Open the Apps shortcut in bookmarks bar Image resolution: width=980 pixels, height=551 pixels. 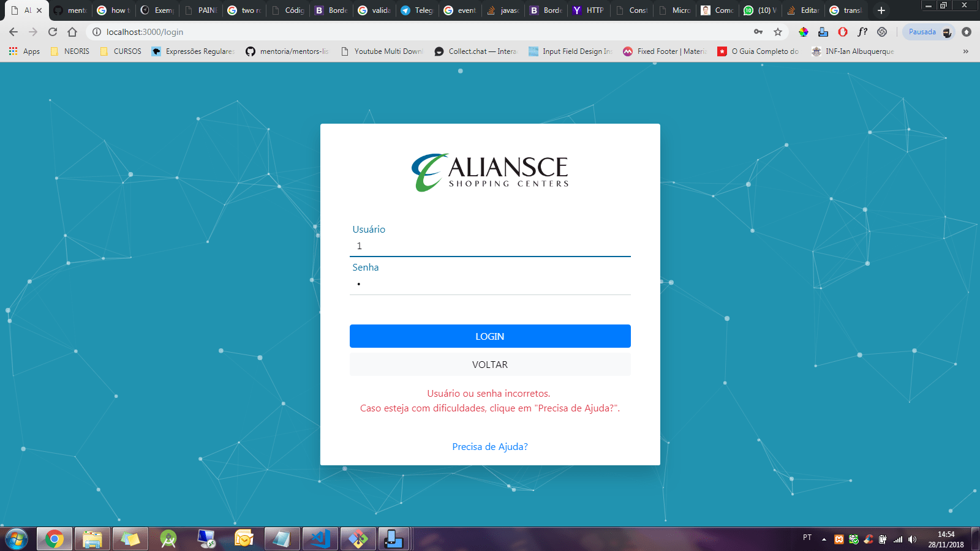click(24, 51)
